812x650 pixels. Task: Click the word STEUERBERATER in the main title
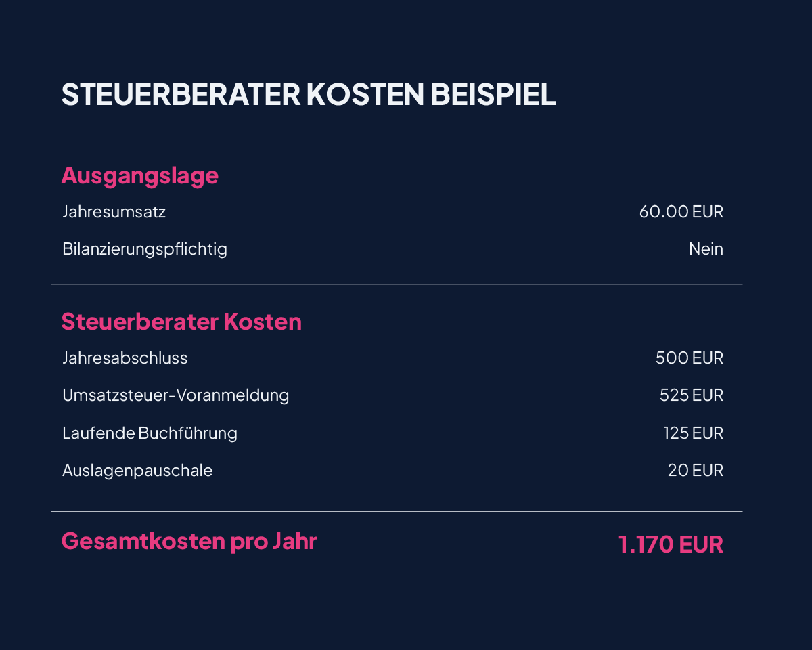pos(181,95)
